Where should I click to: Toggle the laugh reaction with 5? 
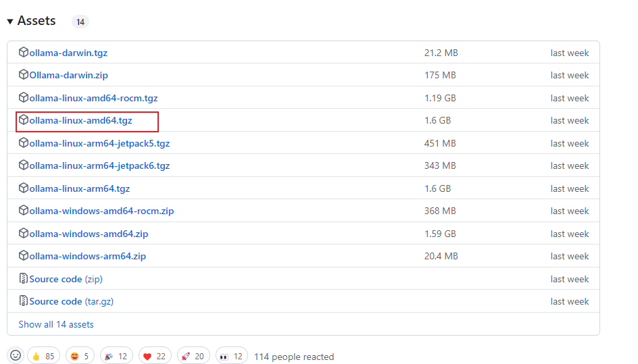point(80,357)
